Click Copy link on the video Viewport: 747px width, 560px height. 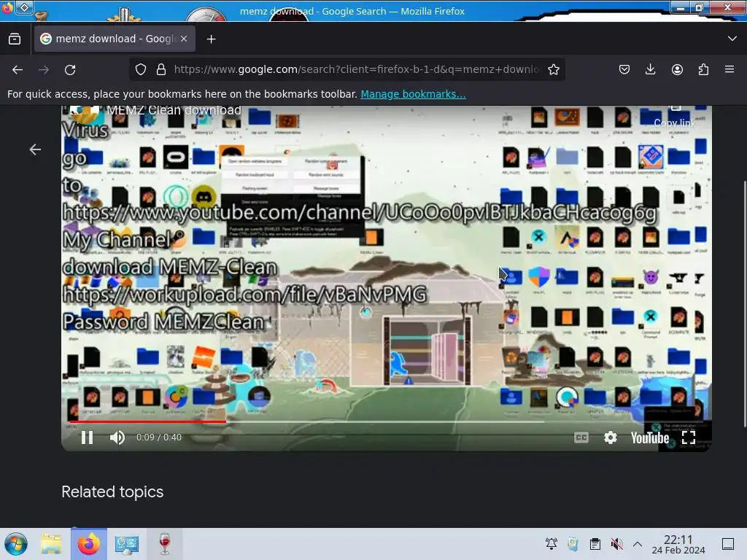pos(674,119)
